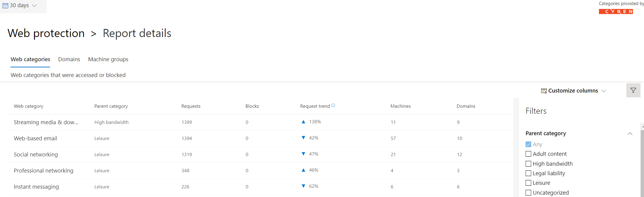
Task: Tick the Leisure parent category checkbox
Action: 528,183
